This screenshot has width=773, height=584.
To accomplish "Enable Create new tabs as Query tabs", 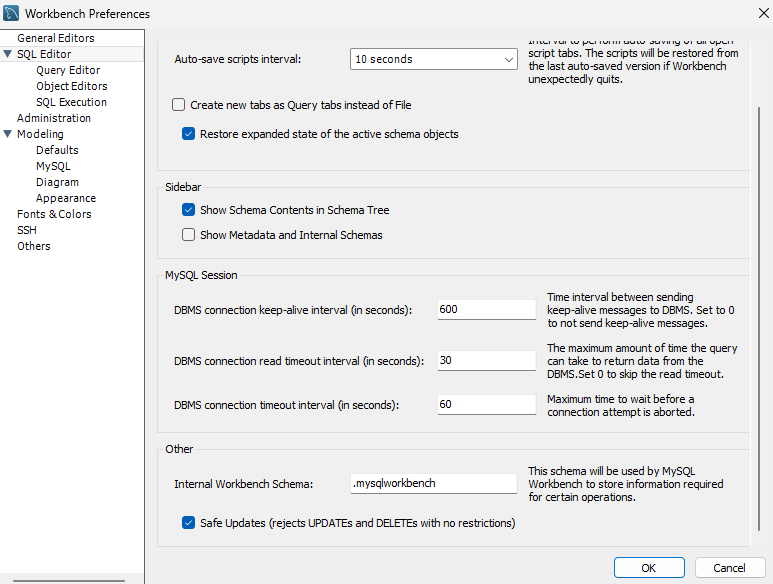I will pyautogui.click(x=178, y=105).
